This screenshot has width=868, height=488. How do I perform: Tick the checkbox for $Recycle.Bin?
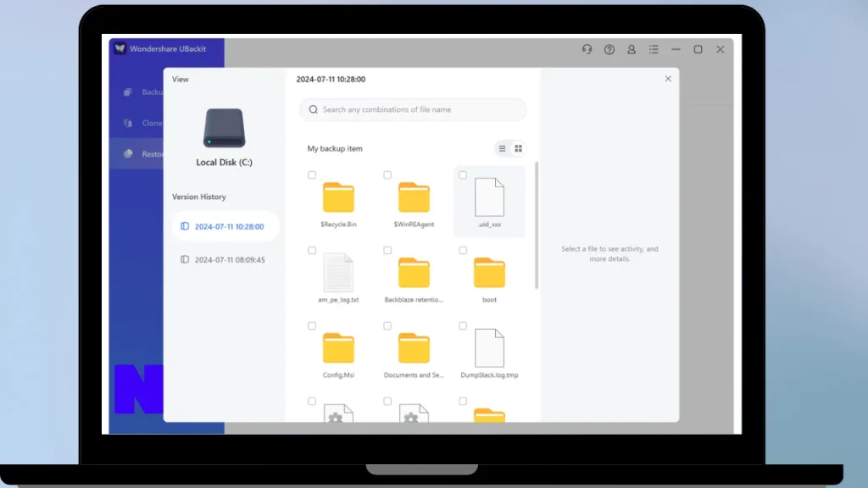point(312,175)
